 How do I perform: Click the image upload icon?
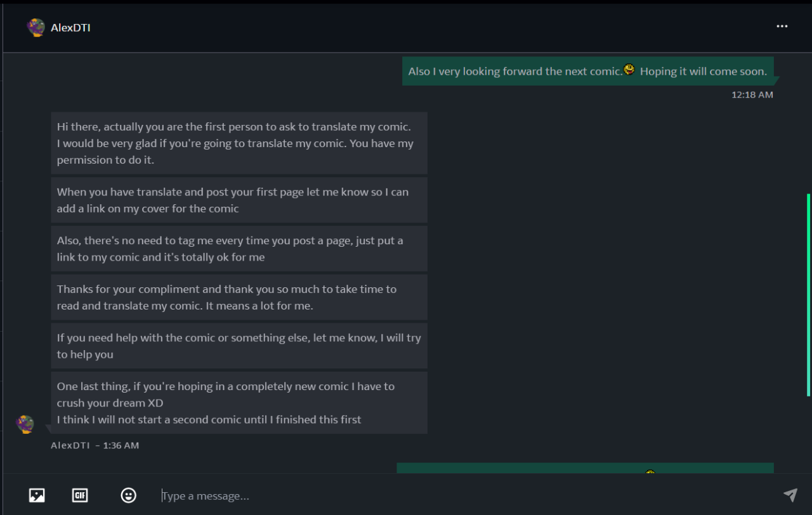37,495
